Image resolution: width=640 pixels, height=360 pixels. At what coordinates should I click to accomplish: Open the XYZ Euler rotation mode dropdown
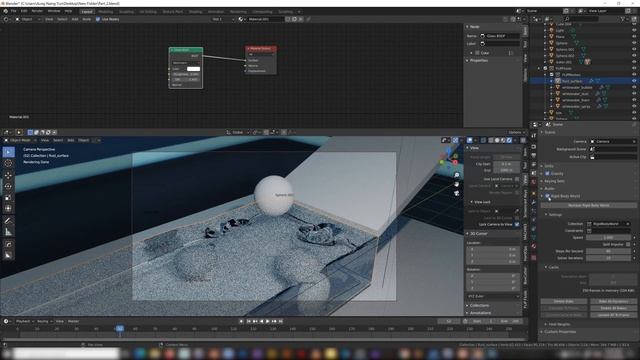pos(493,296)
